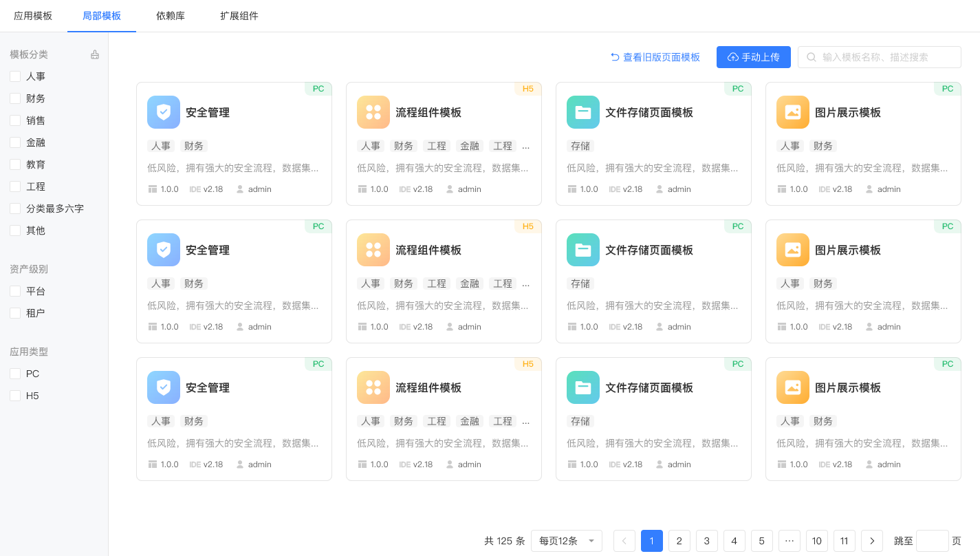Click the H5 badge on top-row 流程组件模板 card
Screen dimensions: 980x556
click(x=528, y=89)
